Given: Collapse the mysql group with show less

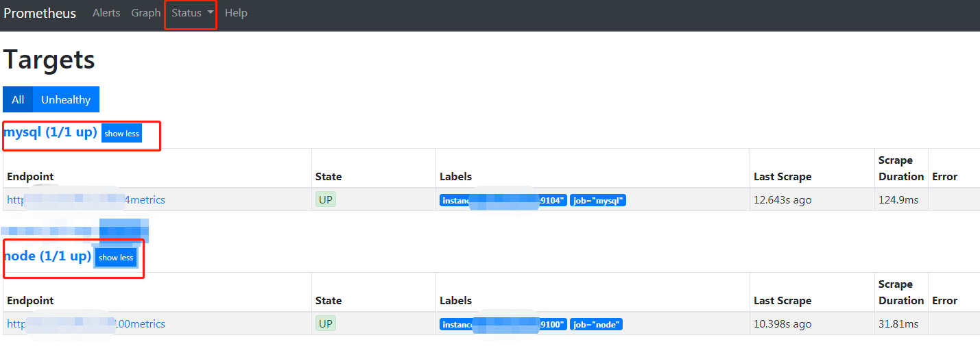Looking at the screenshot, I should pos(122,134).
